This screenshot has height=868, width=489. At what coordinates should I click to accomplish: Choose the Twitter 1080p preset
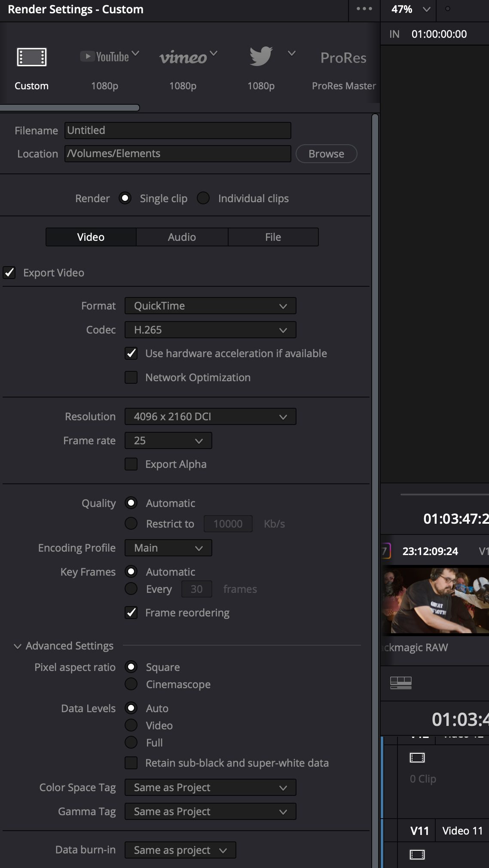pos(261,56)
